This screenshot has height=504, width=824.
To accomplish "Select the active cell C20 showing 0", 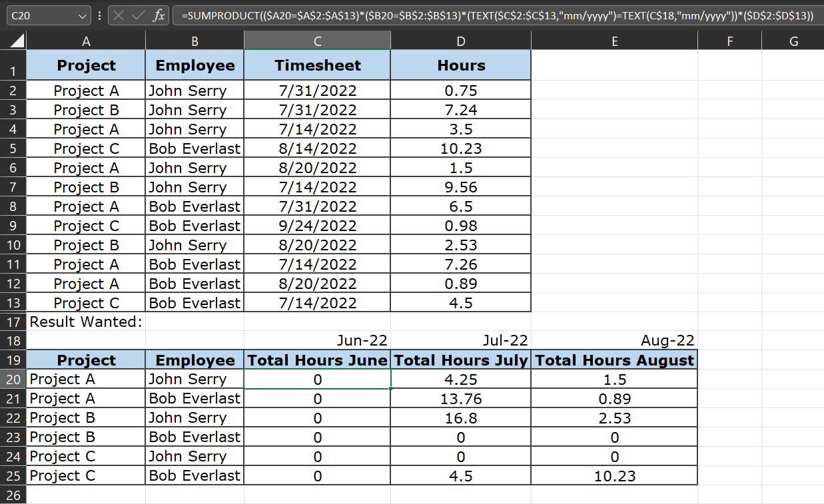I will pos(317,379).
